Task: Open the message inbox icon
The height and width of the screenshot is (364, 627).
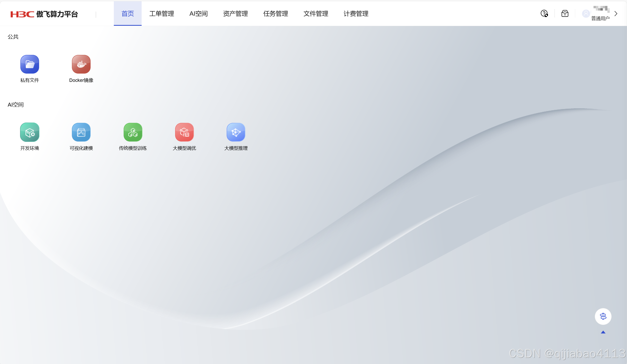Action: click(x=565, y=14)
